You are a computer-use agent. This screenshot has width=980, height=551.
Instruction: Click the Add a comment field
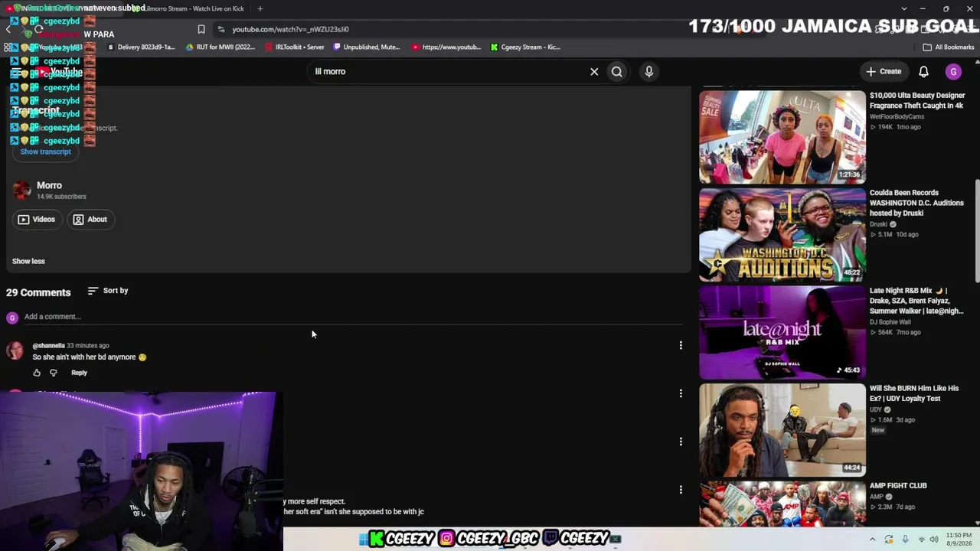pyautogui.click(x=352, y=317)
